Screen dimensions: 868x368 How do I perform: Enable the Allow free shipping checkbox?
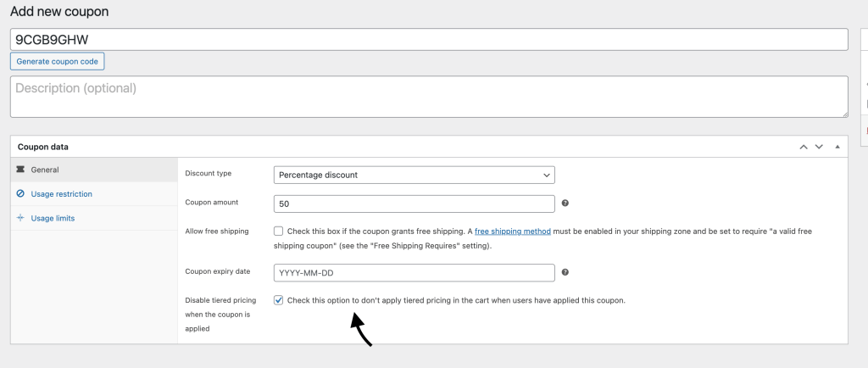(x=279, y=231)
